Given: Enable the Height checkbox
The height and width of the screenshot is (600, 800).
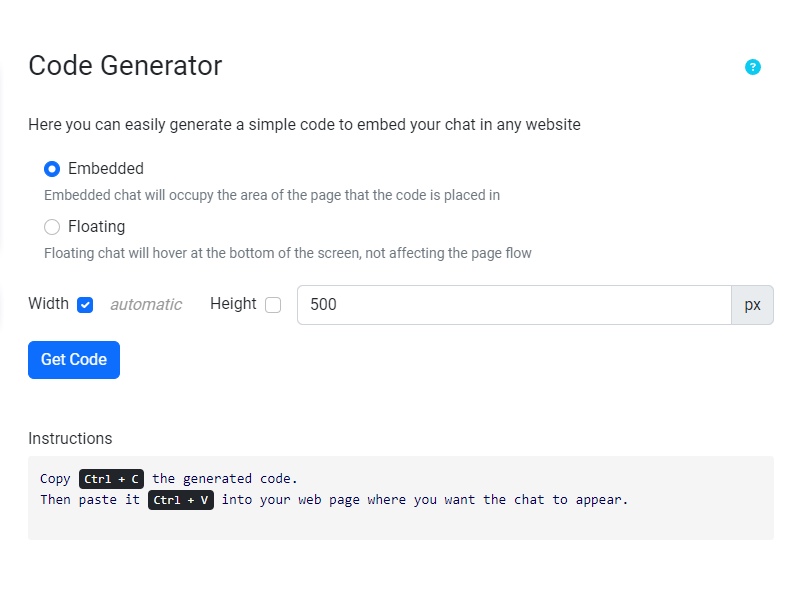Looking at the screenshot, I should point(273,305).
